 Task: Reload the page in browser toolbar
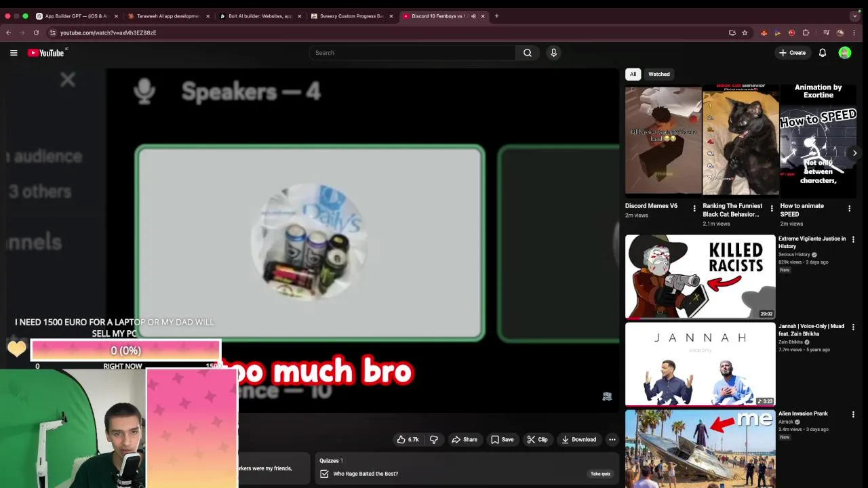[x=36, y=33]
